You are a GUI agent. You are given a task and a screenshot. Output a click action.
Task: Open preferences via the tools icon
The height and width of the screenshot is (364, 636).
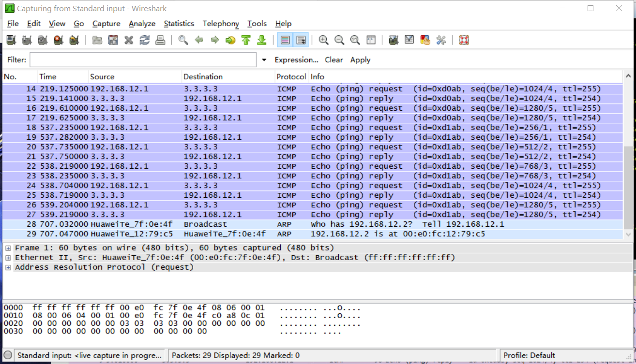[441, 40]
